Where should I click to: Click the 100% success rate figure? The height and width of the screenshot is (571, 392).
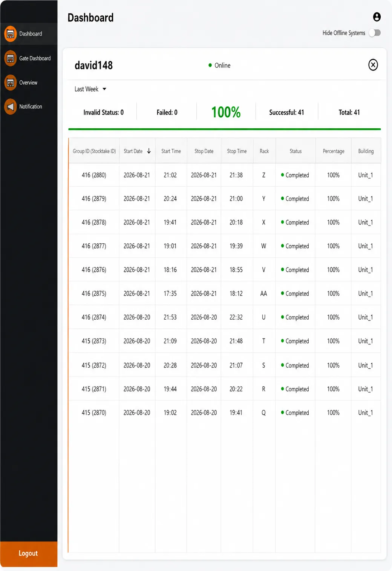click(226, 112)
